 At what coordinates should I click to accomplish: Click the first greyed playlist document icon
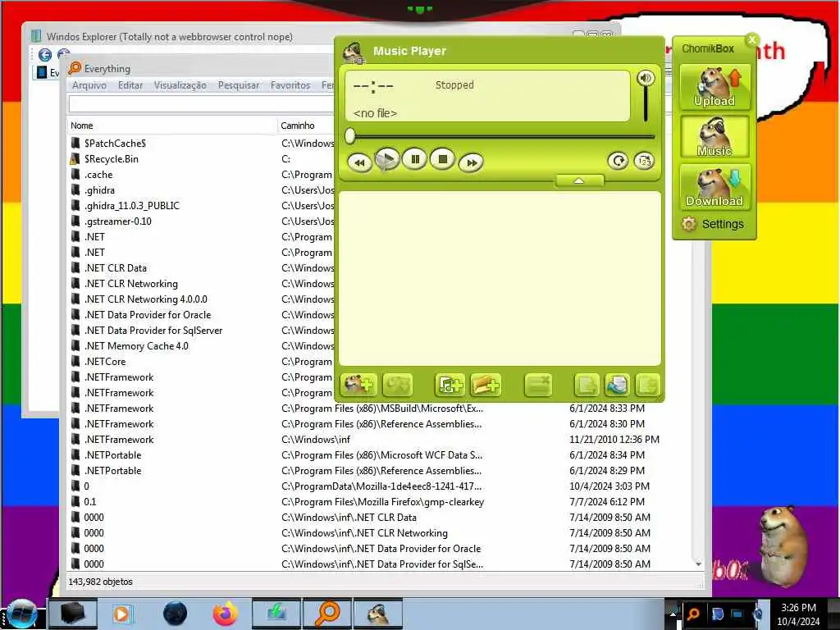tap(586, 384)
